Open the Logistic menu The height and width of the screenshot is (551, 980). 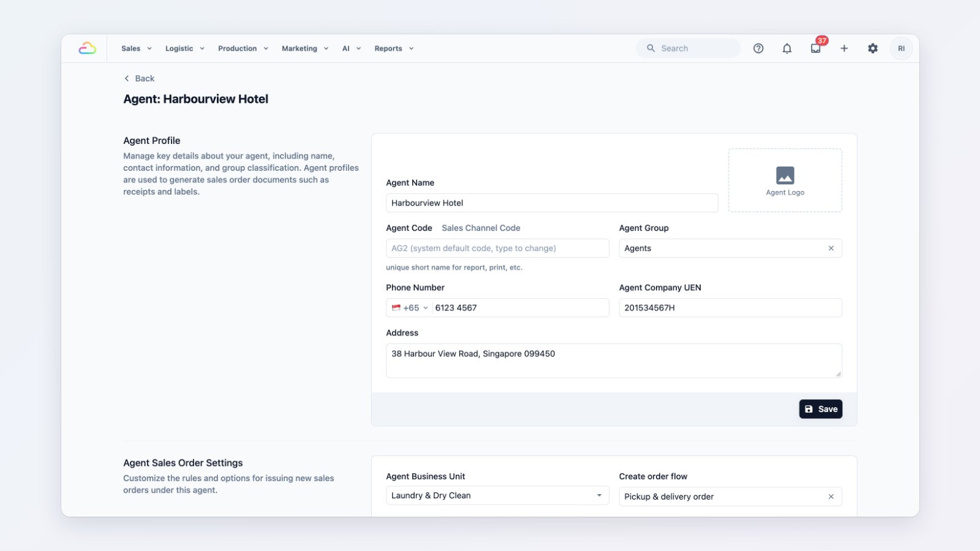pyautogui.click(x=184, y=48)
